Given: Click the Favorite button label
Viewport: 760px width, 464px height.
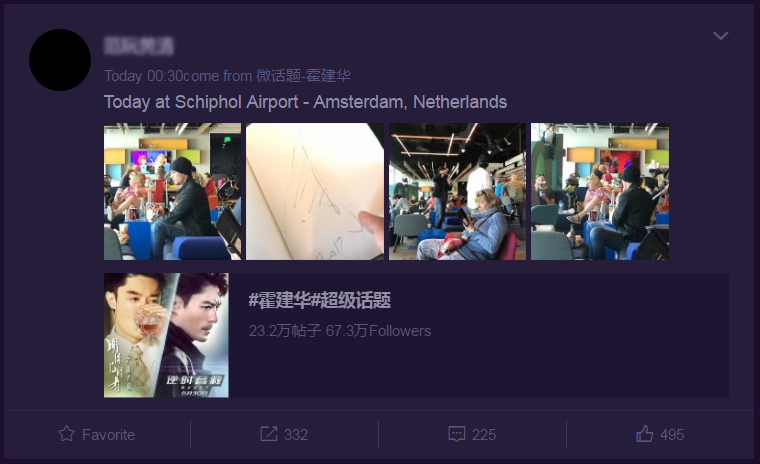Looking at the screenshot, I should pyautogui.click(x=109, y=434).
